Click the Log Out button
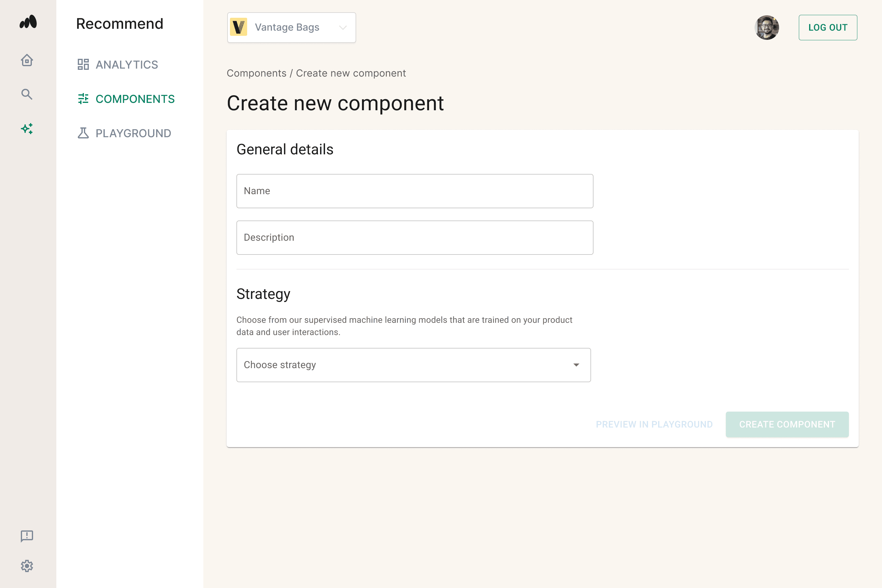 (827, 27)
